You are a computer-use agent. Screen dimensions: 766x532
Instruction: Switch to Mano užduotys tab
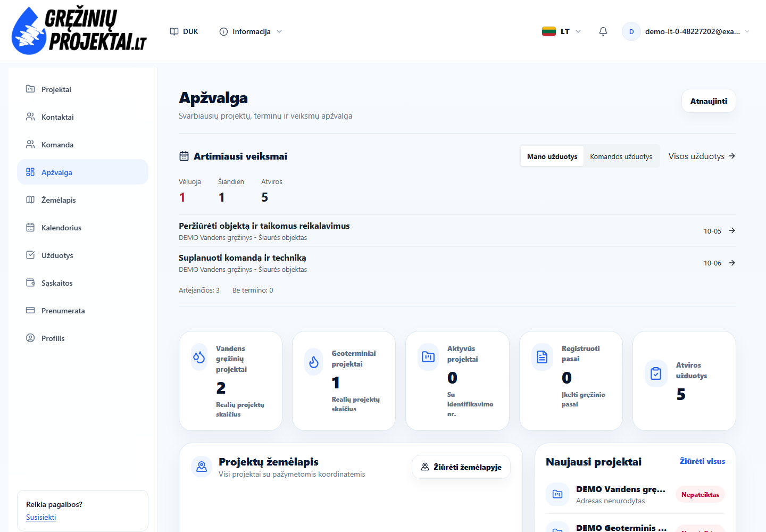(x=552, y=156)
